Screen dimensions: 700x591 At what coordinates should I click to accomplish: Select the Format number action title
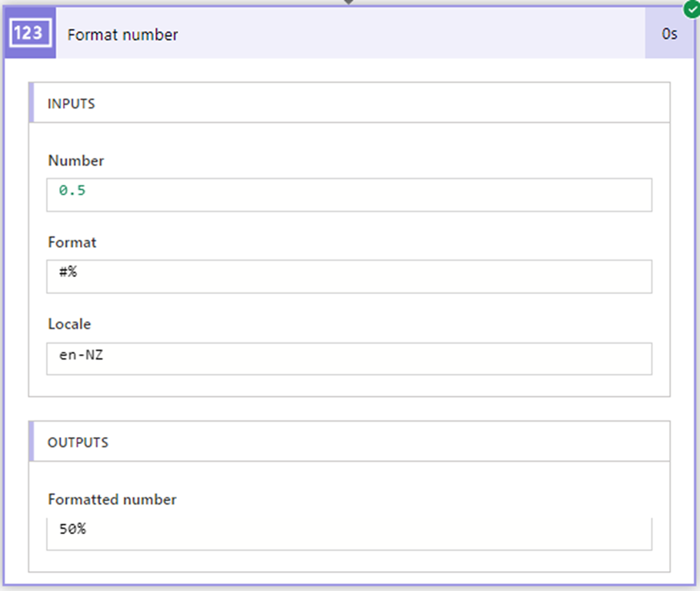tap(123, 35)
